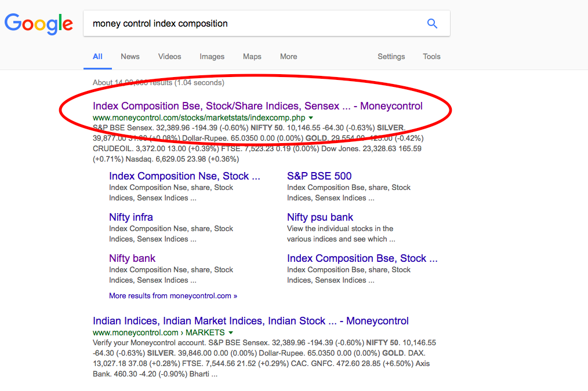Click the www.moneycontrol.com › MARKETS URL text
Screen dimensions: 588x391
point(159,332)
